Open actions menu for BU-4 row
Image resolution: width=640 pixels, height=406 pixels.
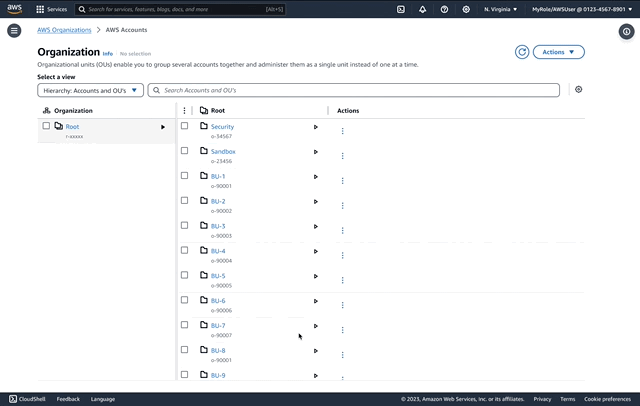coord(342,255)
